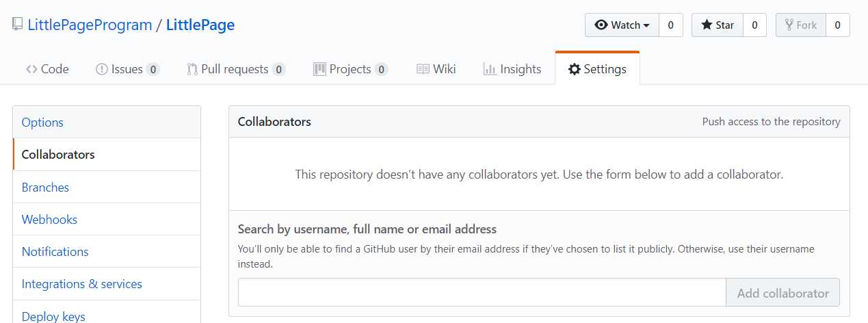868x323 pixels.
Task: Expand the Watch dropdown caret
Action: click(x=646, y=25)
